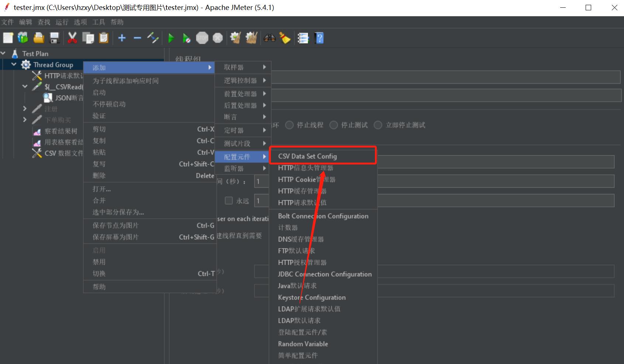The image size is (624, 364).
Task: Click the loop count input next to 永远
Action: [x=434, y=201]
